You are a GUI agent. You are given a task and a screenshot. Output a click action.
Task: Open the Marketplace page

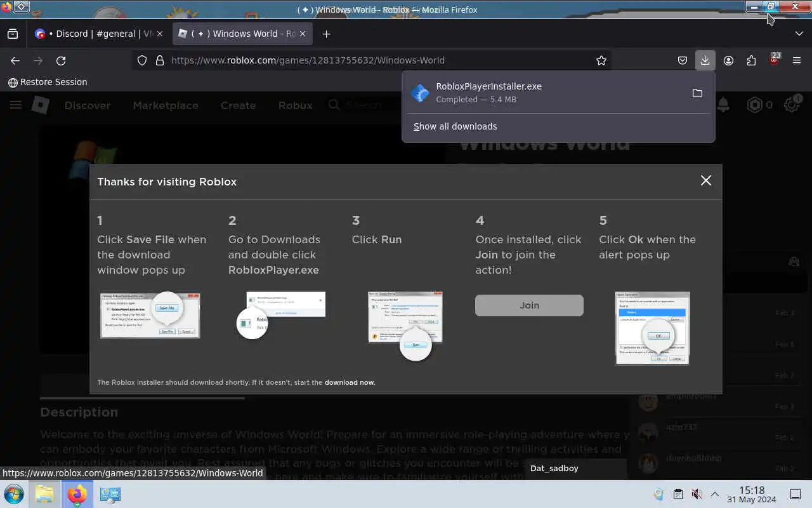166,105
